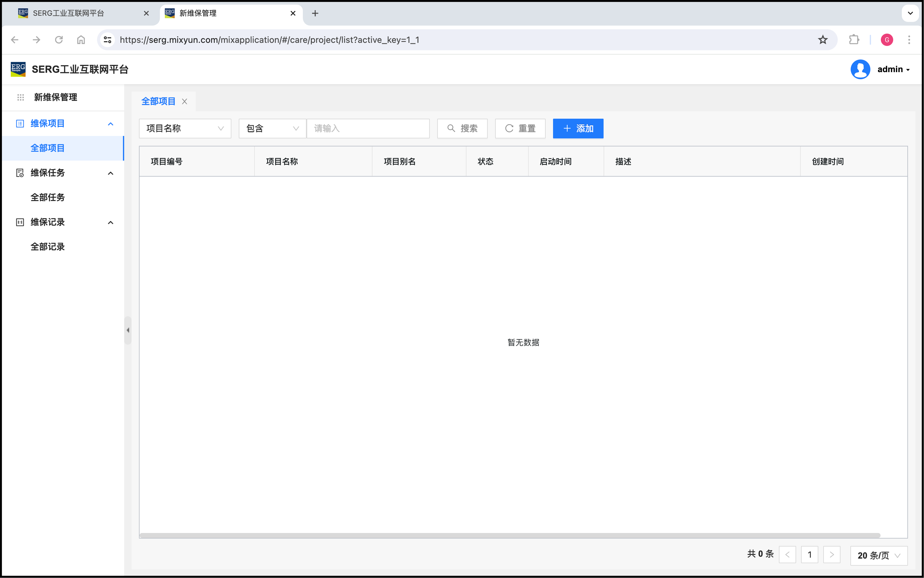Image resolution: width=924 pixels, height=578 pixels.
Task: Click the horizontal table scrollbar
Action: [x=510, y=535]
